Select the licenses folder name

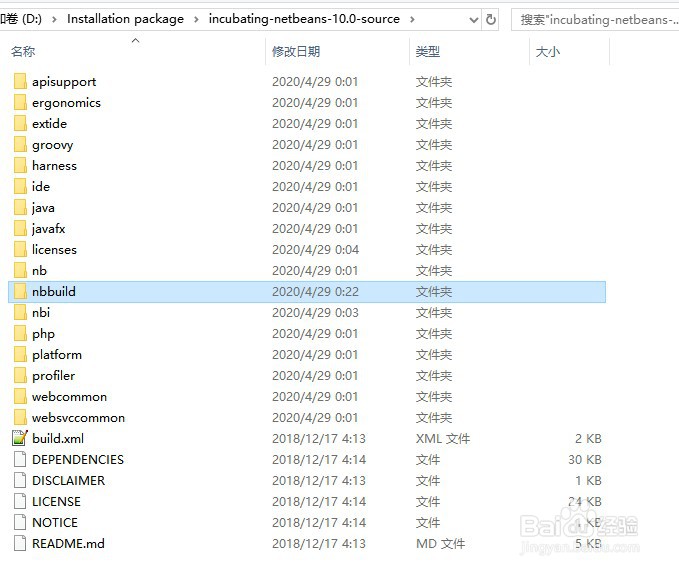click(x=54, y=249)
